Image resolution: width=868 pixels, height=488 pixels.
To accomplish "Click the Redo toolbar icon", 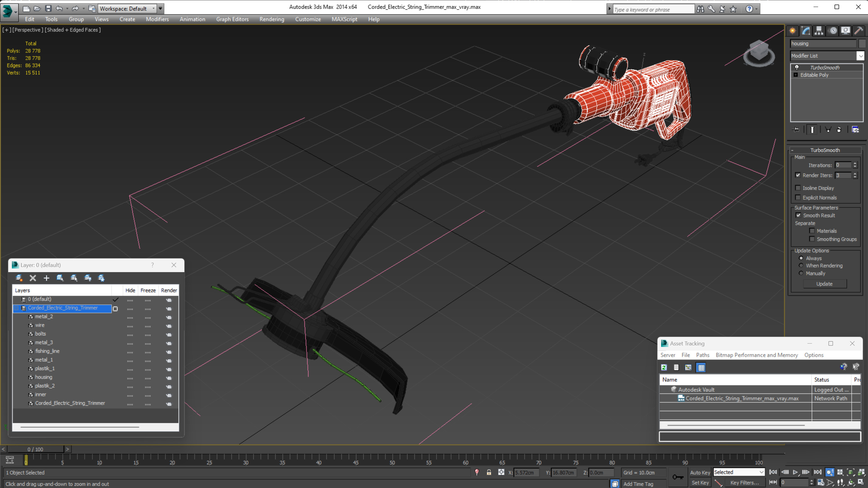I will (x=75, y=9).
